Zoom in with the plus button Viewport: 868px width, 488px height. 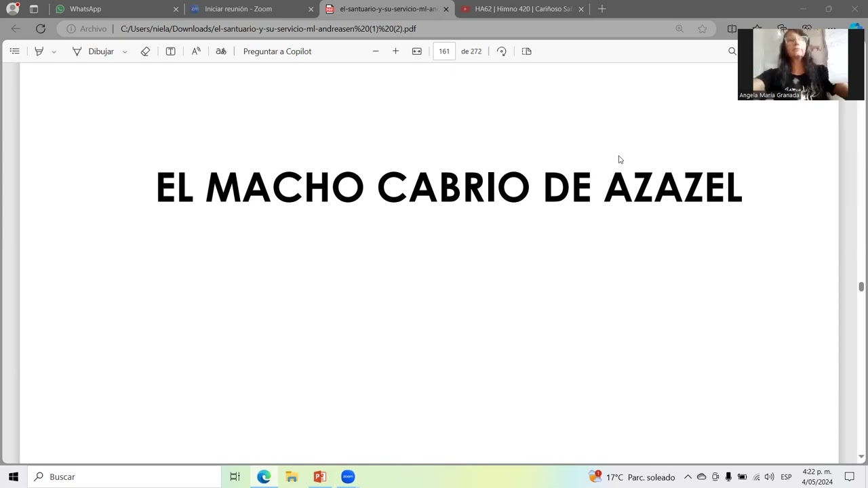click(x=395, y=52)
